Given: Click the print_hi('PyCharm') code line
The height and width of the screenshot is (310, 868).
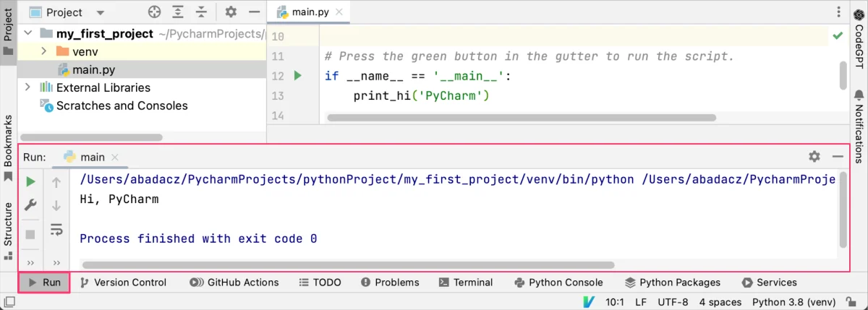Looking at the screenshot, I should 422,95.
